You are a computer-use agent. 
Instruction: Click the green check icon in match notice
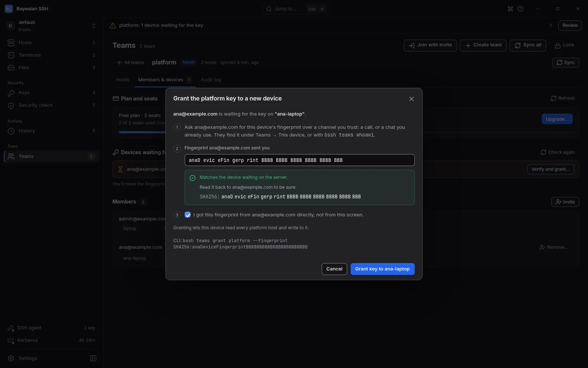coord(192,178)
